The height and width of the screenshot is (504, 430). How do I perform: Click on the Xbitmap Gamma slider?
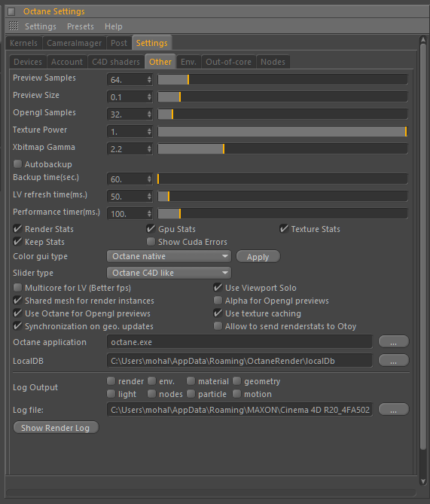tap(282, 149)
